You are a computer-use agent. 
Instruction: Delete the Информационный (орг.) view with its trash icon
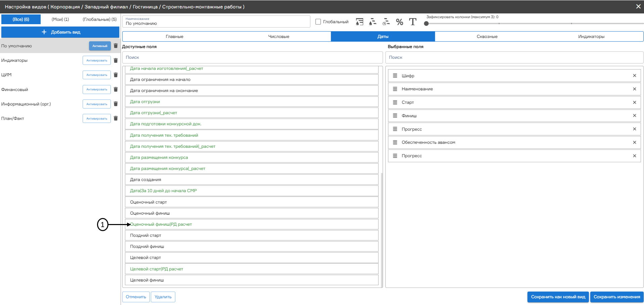116,104
